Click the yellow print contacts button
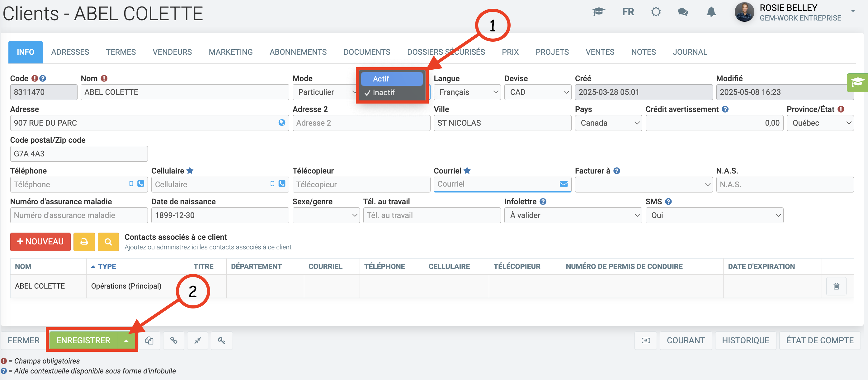 [84, 242]
